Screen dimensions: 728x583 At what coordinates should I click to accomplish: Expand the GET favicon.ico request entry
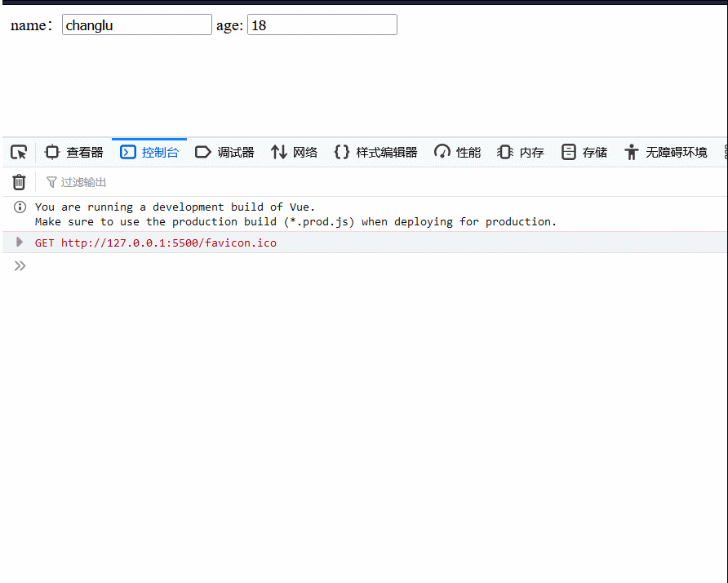pyautogui.click(x=19, y=242)
